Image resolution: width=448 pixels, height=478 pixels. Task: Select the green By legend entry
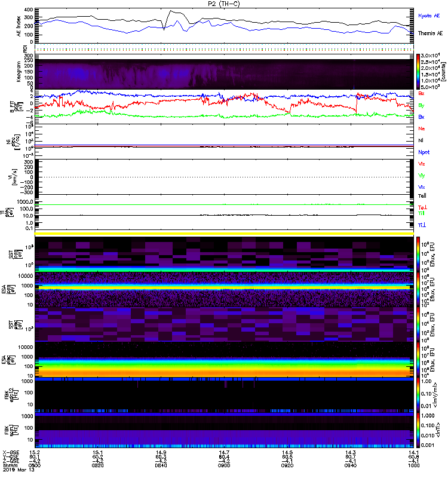pos(422,105)
